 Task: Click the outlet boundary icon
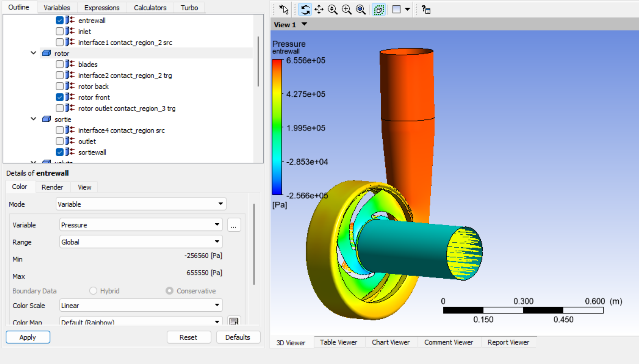coord(70,141)
